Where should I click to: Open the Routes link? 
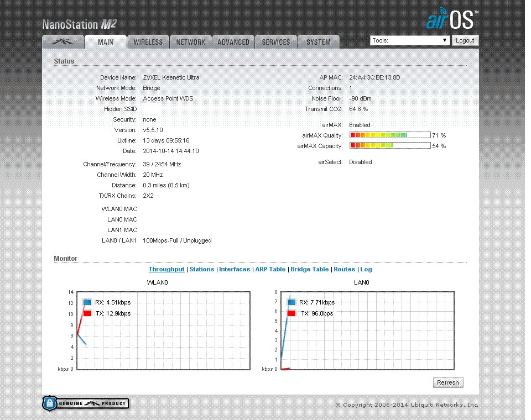tap(345, 269)
